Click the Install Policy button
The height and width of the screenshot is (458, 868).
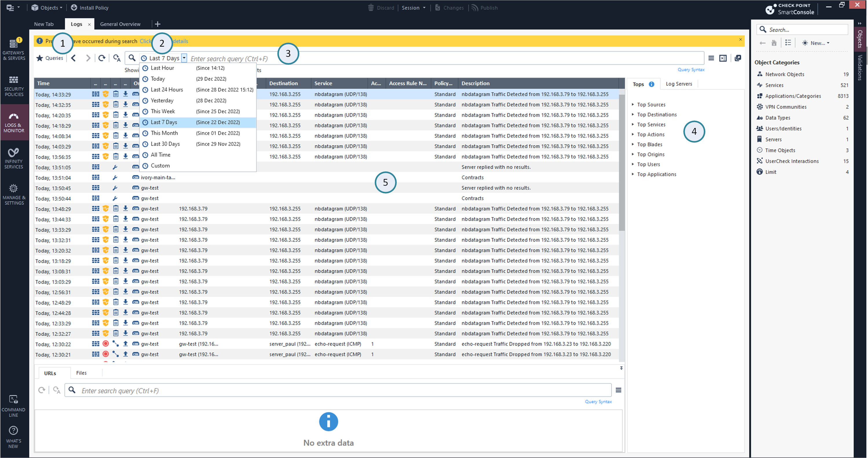tap(89, 8)
